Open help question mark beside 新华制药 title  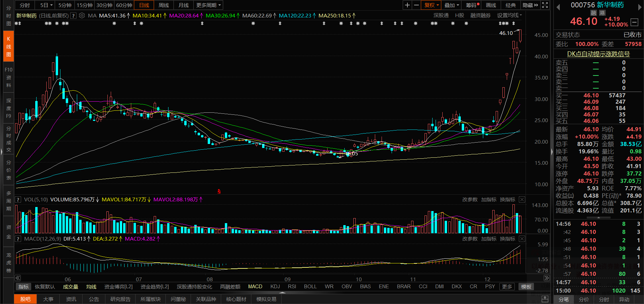click(x=73, y=15)
